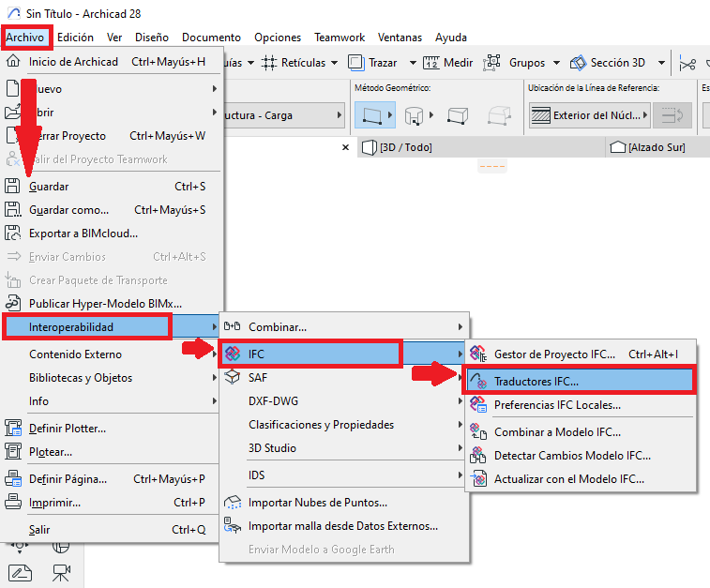Expand the Grupos dropdown arrow
This screenshot has height=588, width=710.
tap(556, 63)
